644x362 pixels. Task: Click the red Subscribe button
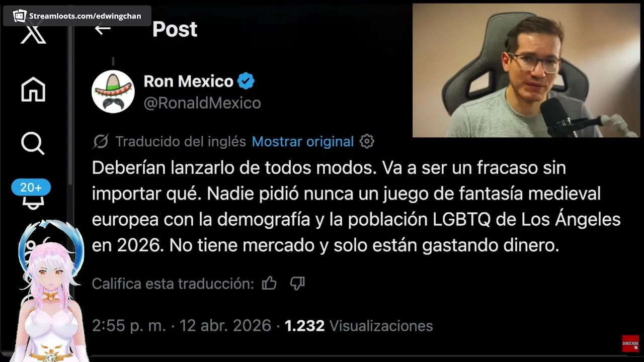[x=630, y=343]
